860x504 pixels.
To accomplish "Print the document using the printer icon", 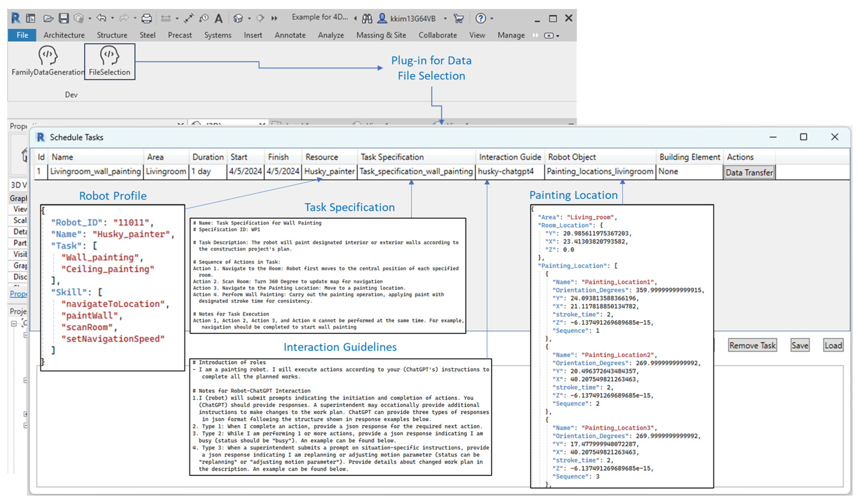I will 147,18.
